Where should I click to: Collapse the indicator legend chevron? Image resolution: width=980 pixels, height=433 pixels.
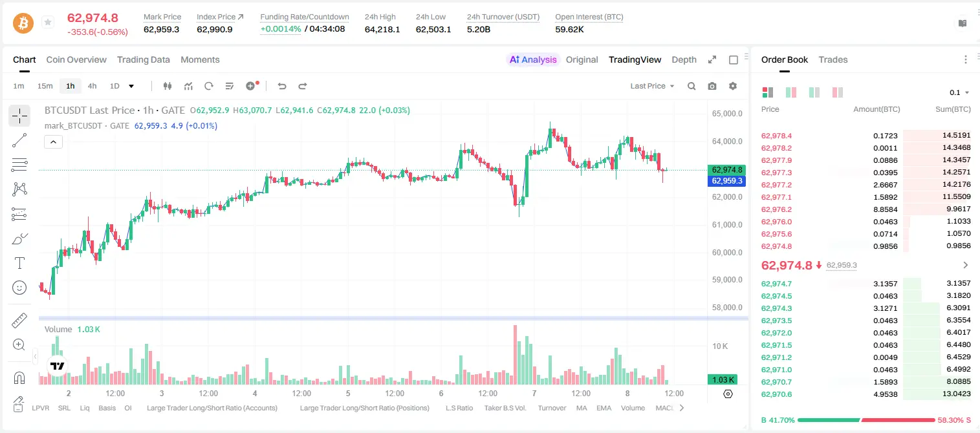(53, 142)
